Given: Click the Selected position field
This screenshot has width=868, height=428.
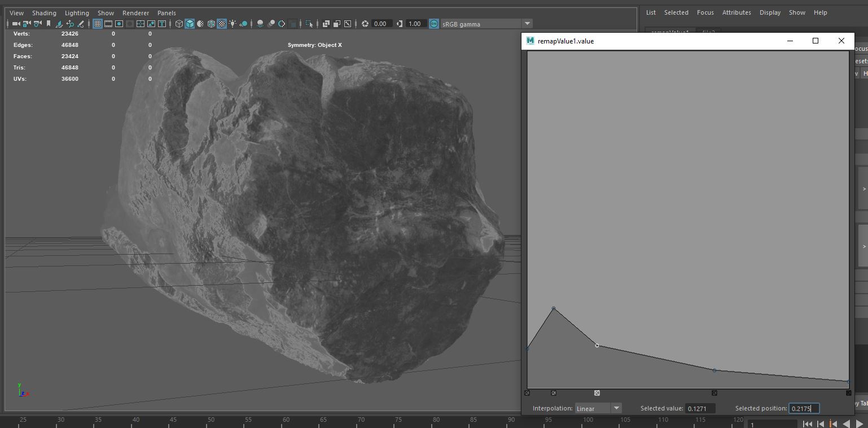Looking at the screenshot, I should (x=804, y=408).
